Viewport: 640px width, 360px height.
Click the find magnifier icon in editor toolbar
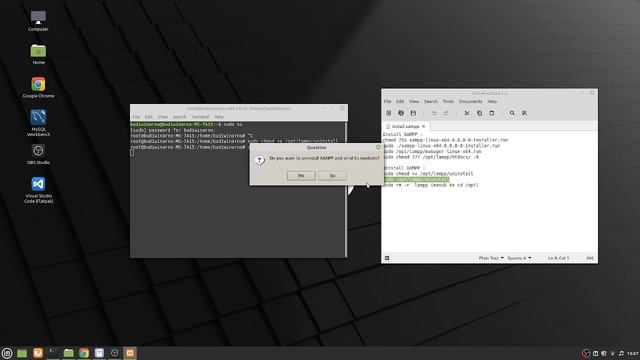pos(512,113)
